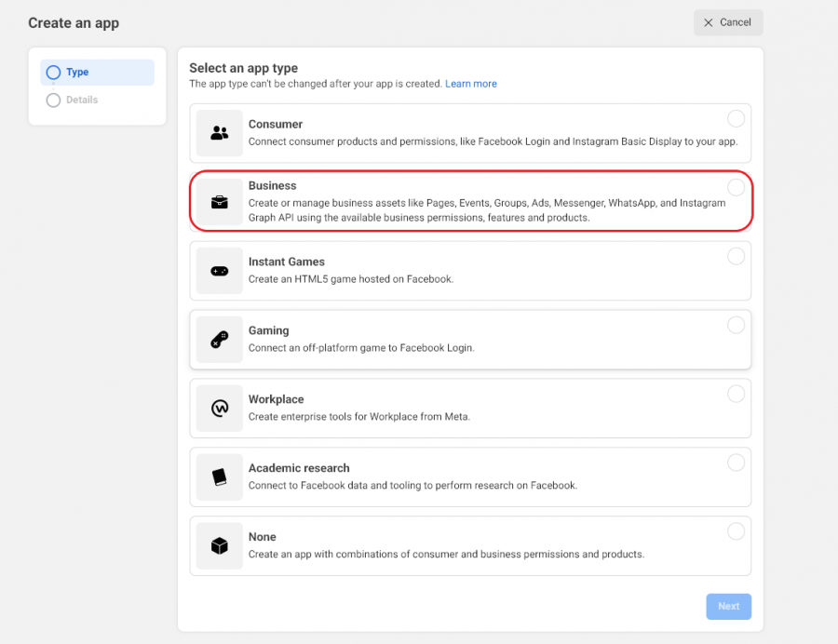
Task: Click the Consumer people icon
Action: click(219, 133)
